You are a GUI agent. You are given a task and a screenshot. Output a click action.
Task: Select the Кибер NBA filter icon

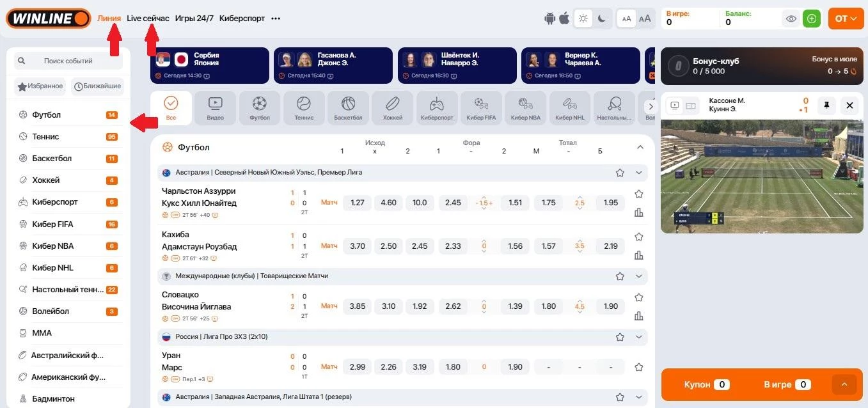pos(526,107)
